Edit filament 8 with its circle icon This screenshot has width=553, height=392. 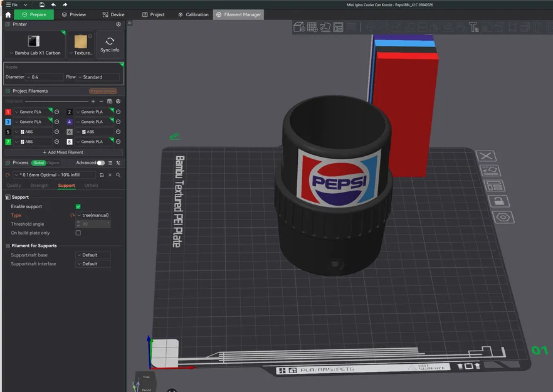click(118, 142)
